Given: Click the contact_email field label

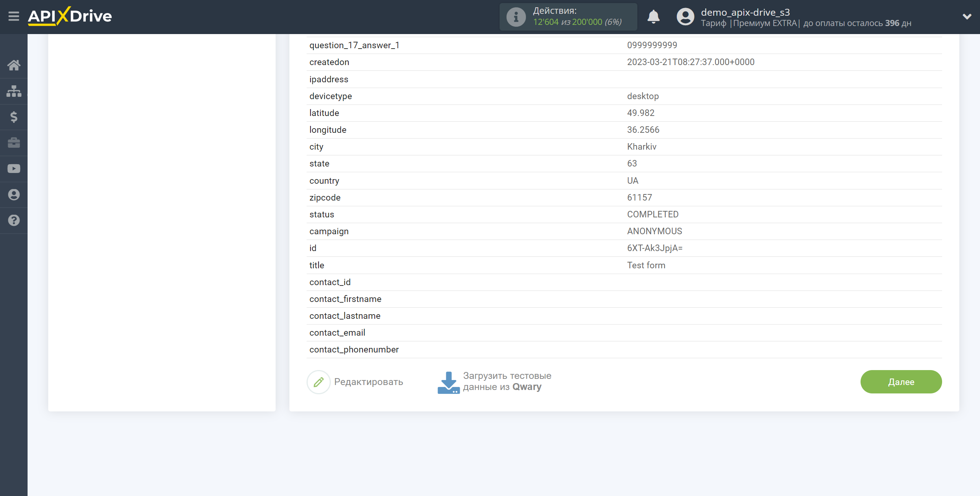Looking at the screenshot, I should pyautogui.click(x=337, y=333).
